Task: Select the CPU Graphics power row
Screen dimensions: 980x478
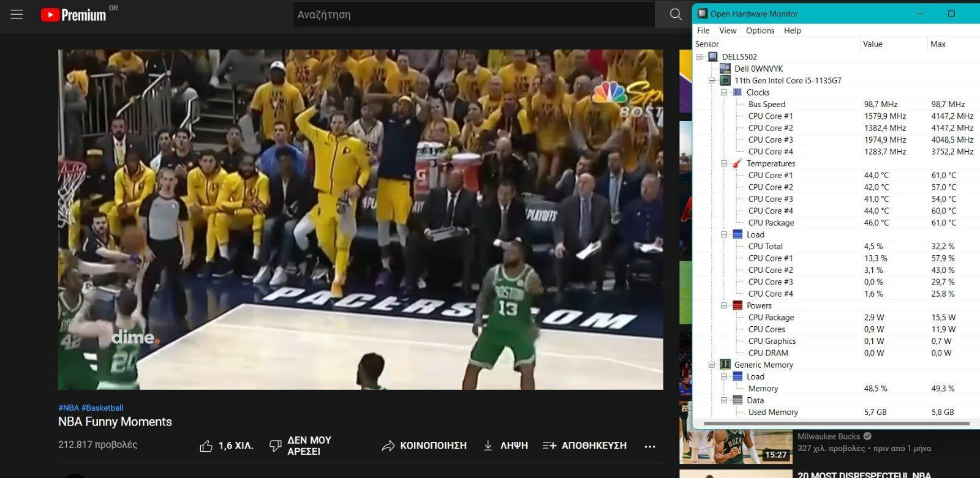Action: coord(836,341)
